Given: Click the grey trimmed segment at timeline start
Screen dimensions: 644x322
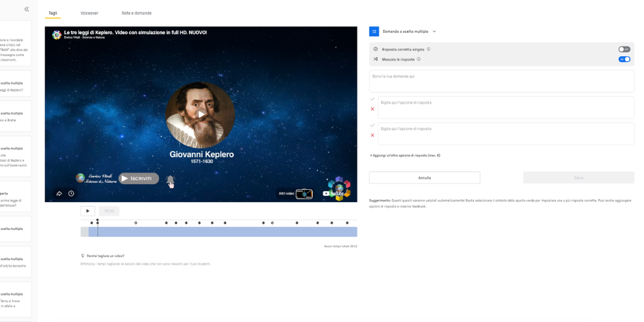Looking at the screenshot, I should [84, 232].
